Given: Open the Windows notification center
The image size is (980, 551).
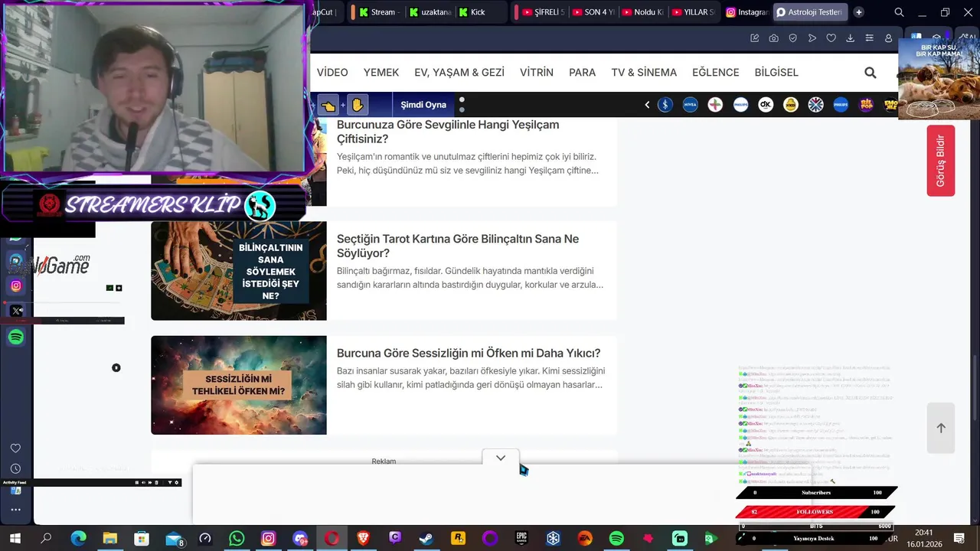Looking at the screenshot, I should 959,539.
